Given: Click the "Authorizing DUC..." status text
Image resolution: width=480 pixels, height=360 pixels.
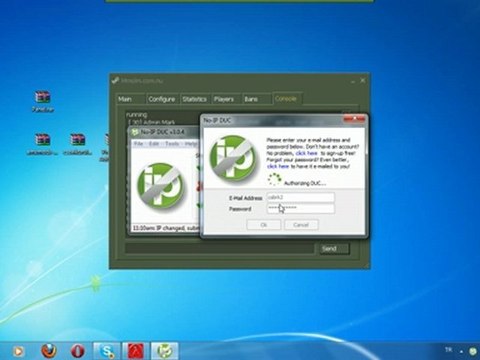Looking at the screenshot, I should point(305,183).
